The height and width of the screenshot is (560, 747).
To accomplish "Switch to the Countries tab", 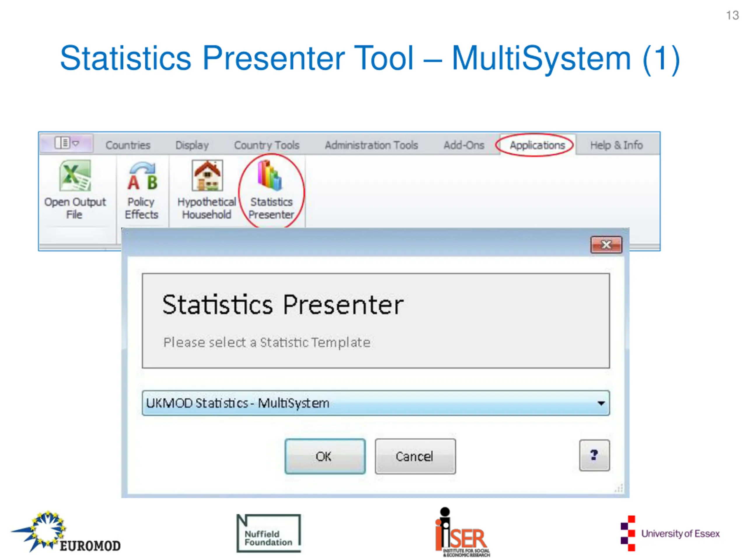I will tap(128, 145).
